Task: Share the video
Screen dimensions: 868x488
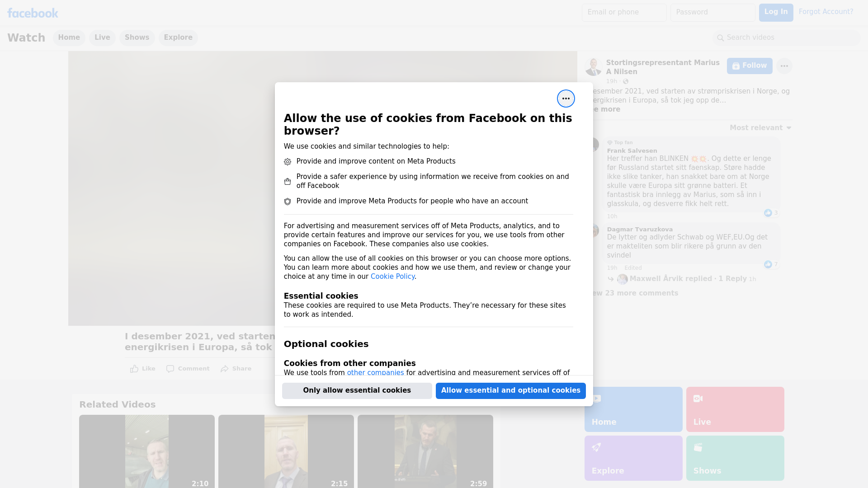Action: [x=236, y=369]
